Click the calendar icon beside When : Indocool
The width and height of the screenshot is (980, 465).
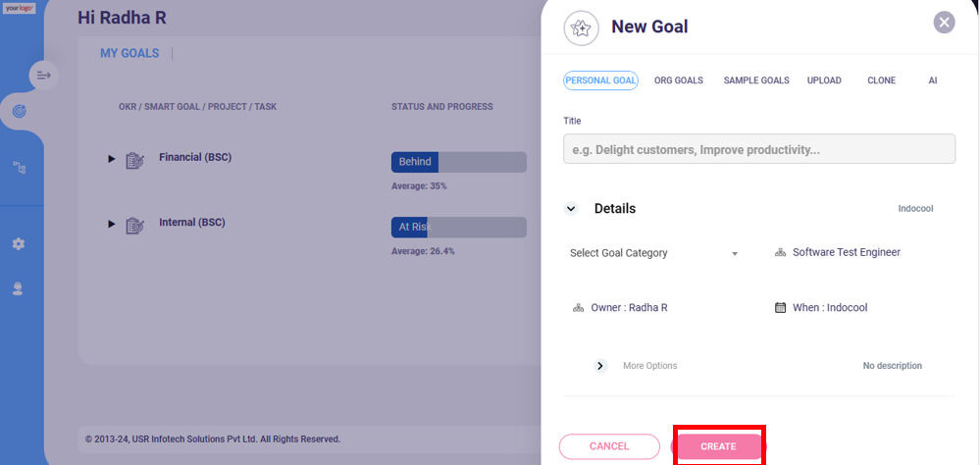pyautogui.click(x=780, y=307)
